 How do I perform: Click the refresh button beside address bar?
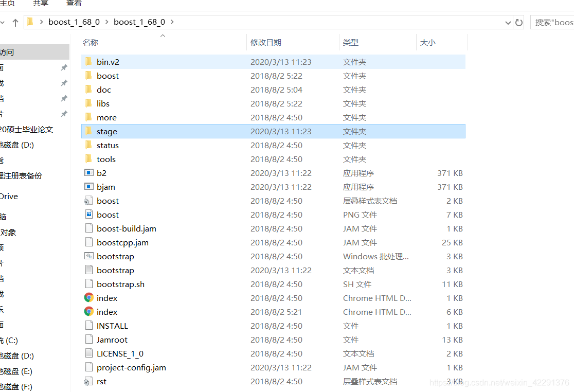[519, 22]
